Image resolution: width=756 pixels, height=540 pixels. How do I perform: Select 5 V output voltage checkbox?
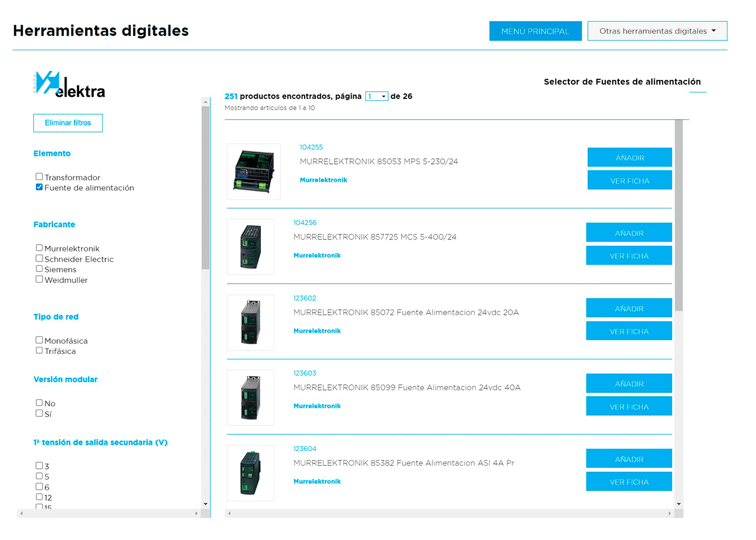point(39,476)
